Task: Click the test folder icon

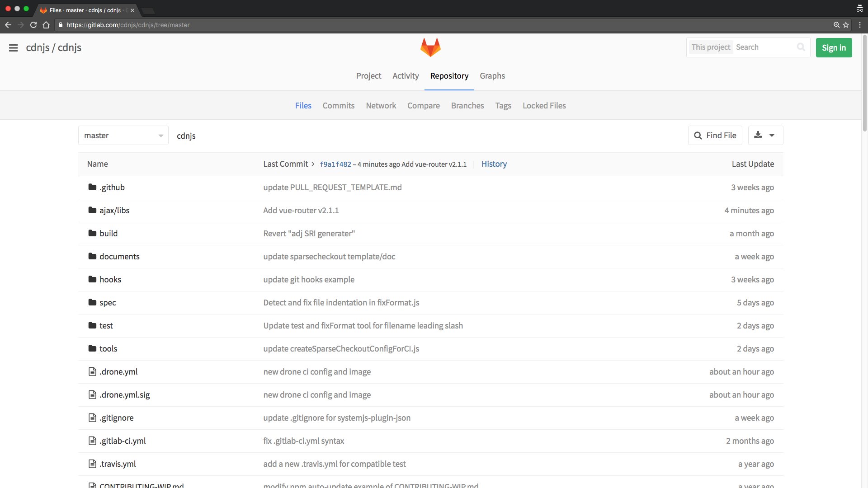Action: click(92, 325)
